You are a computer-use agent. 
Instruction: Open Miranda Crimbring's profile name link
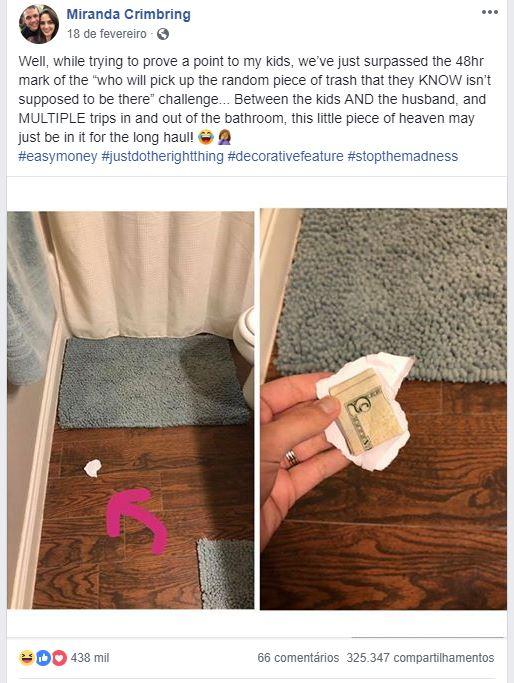(128, 14)
